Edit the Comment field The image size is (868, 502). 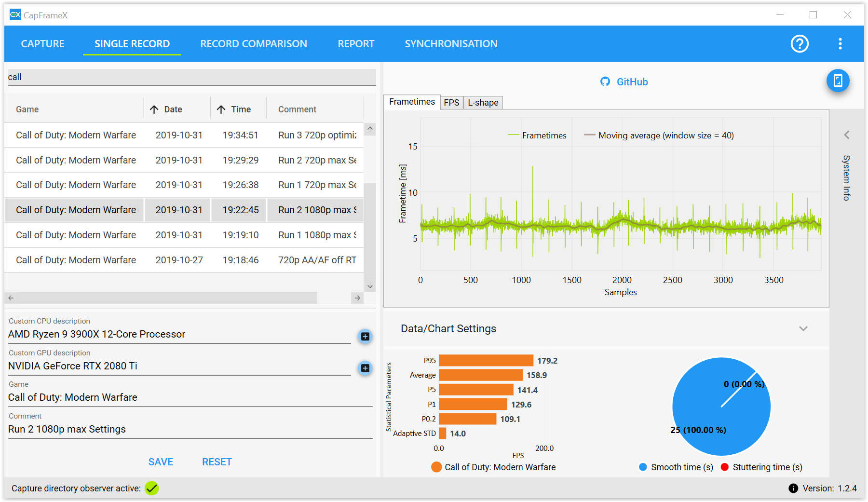coord(190,429)
